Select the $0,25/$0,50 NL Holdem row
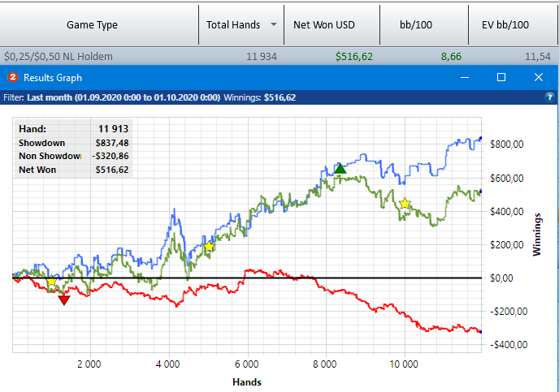 click(x=279, y=56)
